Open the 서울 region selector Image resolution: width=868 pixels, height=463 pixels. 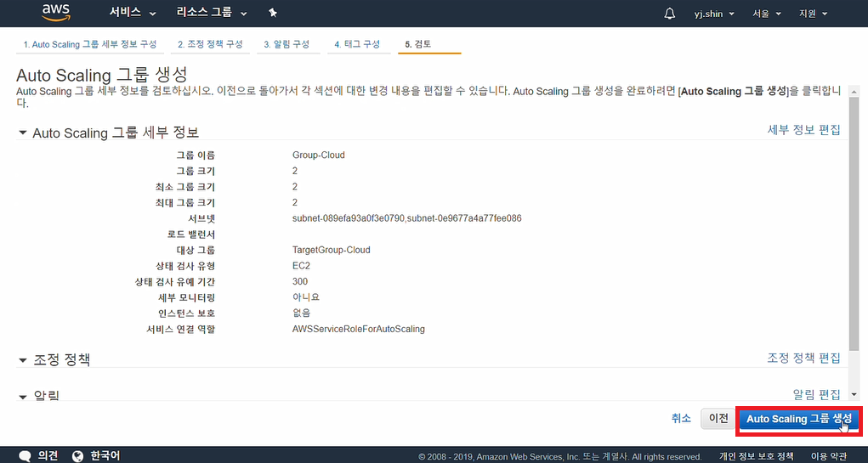coord(766,14)
